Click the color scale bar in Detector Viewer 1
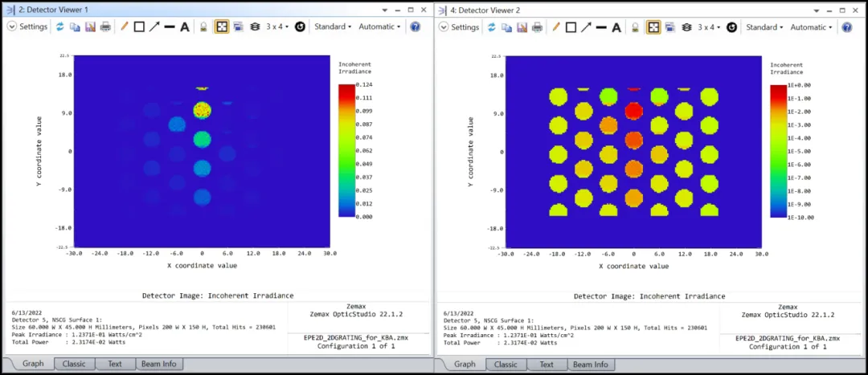The width and height of the screenshot is (868, 375). (x=346, y=150)
